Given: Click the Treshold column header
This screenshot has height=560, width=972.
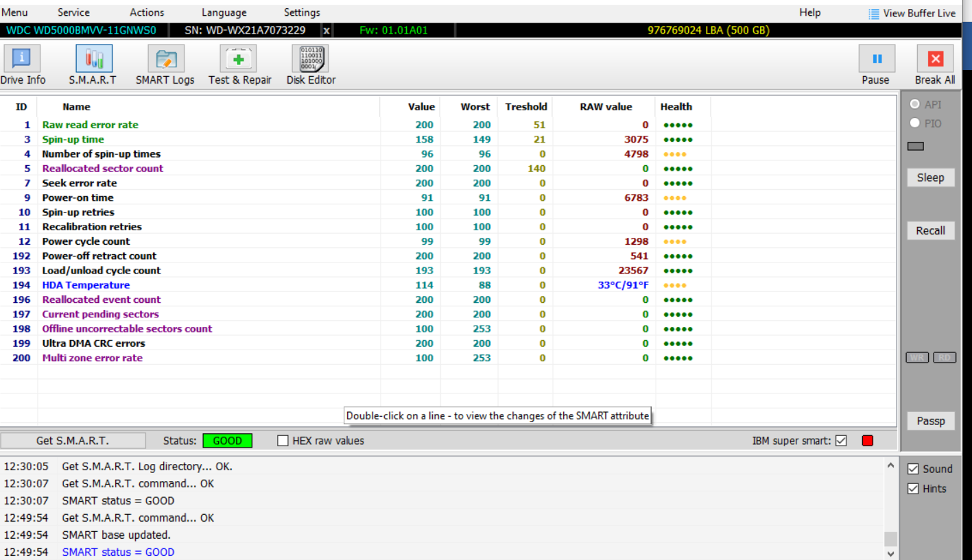Looking at the screenshot, I should tap(526, 107).
